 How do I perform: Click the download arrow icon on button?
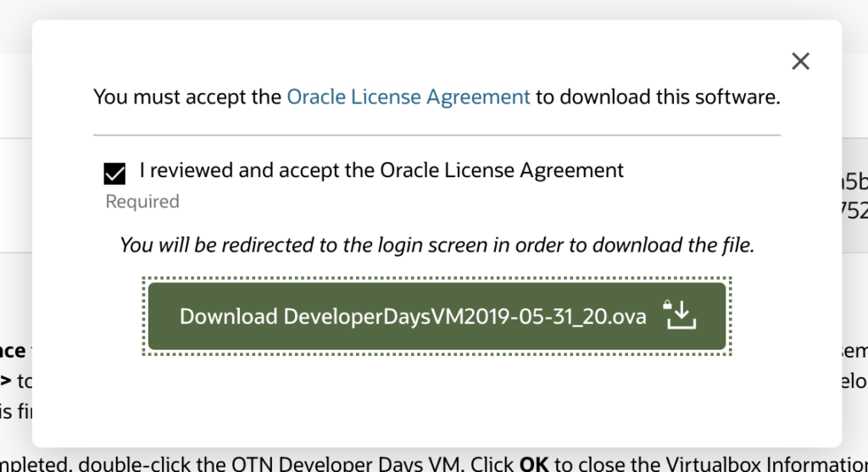679,315
